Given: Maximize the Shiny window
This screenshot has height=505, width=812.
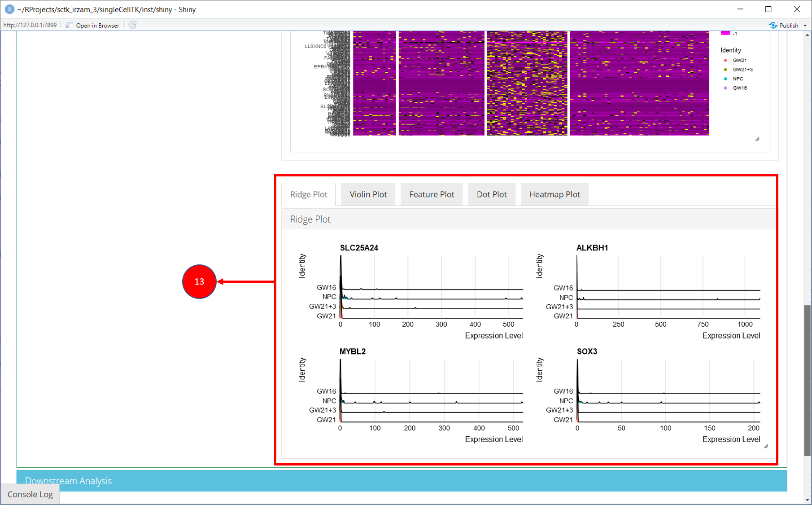Looking at the screenshot, I should click(x=768, y=9).
